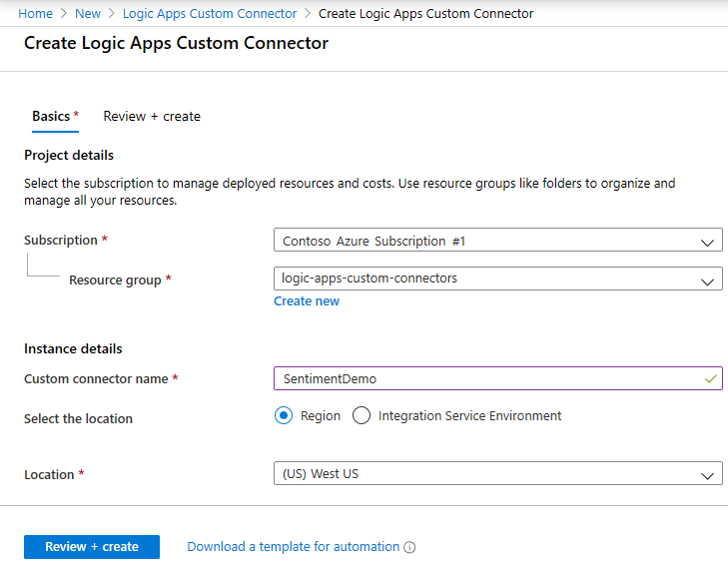
Task: Select the Region radio button
Action: (x=284, y=416)
